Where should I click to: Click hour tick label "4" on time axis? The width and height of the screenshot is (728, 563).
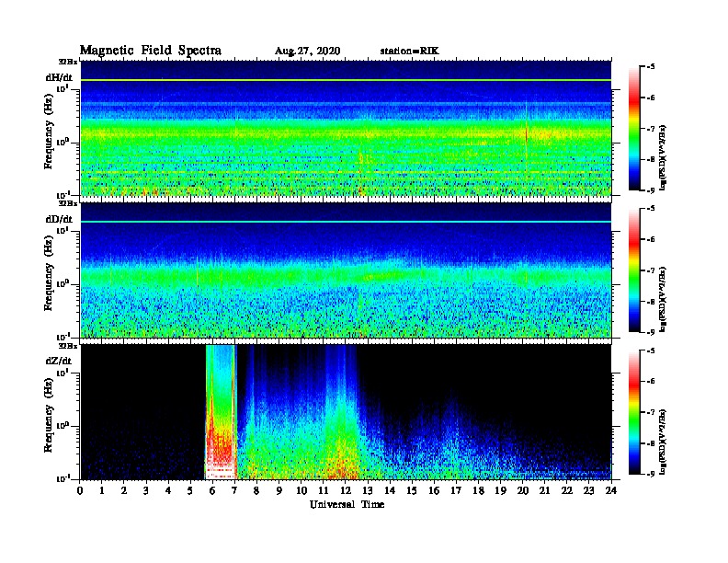tap(168, 490)
